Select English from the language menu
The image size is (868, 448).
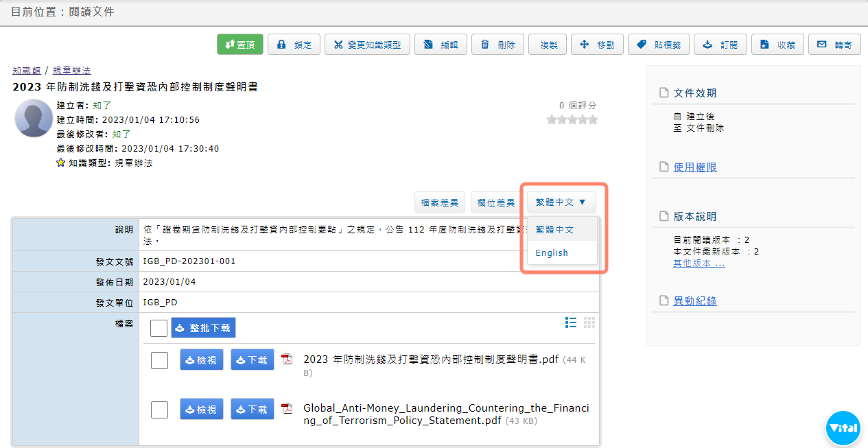pyautogui.click(x=552, y=252)
